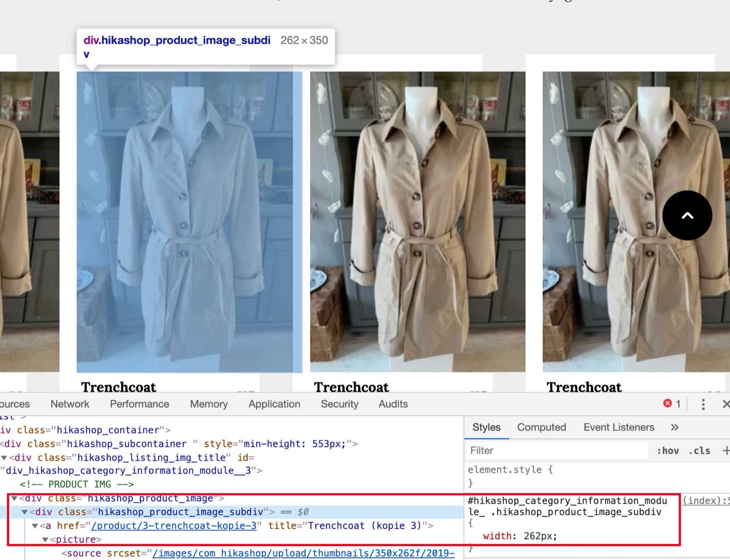Click the middle Trenchcoat product image
This screenshot has height=560, width=730.
417,221
